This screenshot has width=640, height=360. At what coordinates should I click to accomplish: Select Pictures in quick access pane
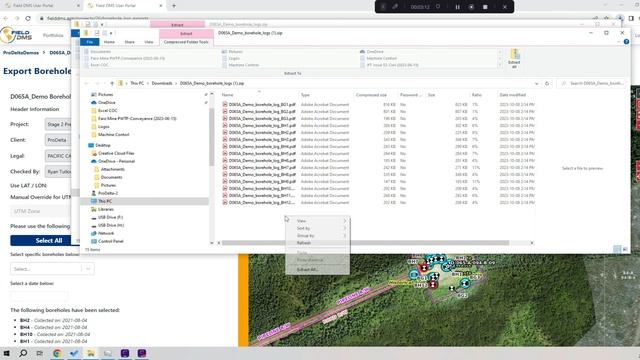tap(105, 94)
